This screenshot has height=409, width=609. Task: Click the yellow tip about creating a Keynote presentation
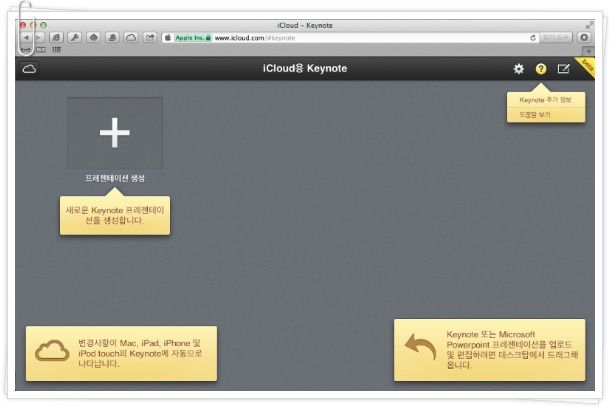click(x=115, y=215)
